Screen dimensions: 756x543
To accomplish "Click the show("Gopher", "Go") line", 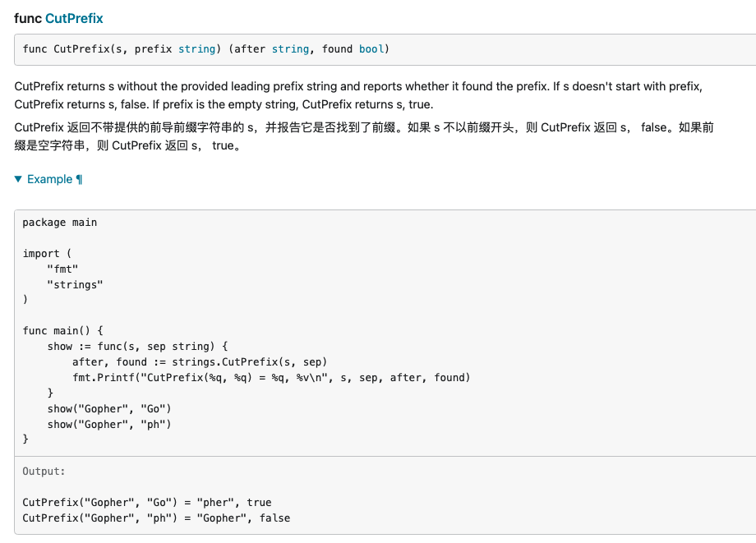I will (x=109, y=409).
